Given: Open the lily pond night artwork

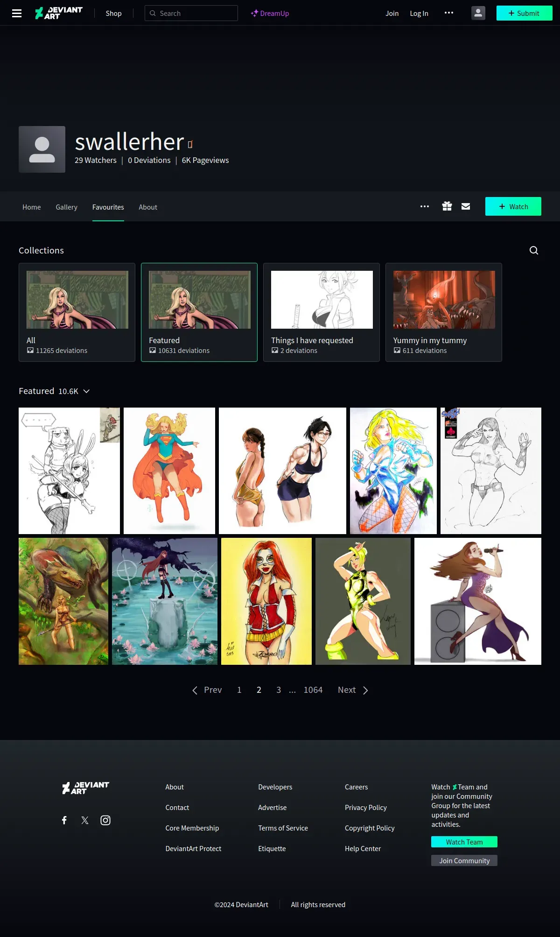Looking at the screenshot, I should [165, 601].
